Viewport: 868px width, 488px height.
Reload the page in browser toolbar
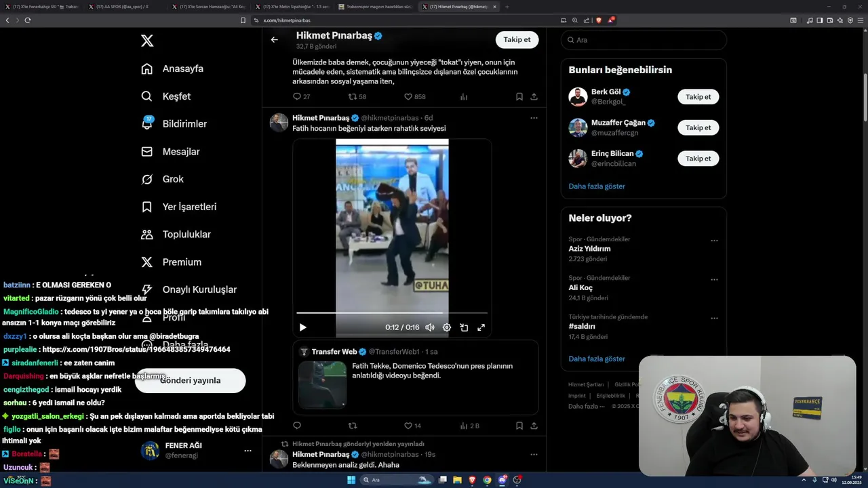[x=28, y=20]
